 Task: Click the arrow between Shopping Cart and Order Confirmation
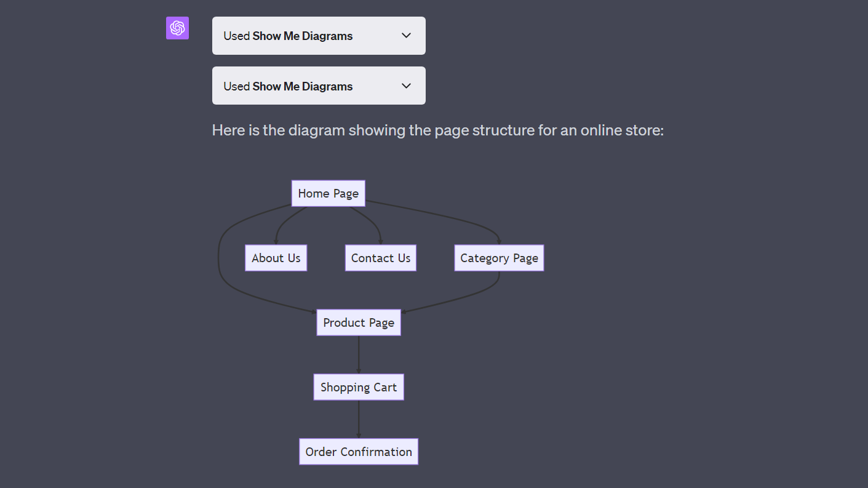coord(359,420)
